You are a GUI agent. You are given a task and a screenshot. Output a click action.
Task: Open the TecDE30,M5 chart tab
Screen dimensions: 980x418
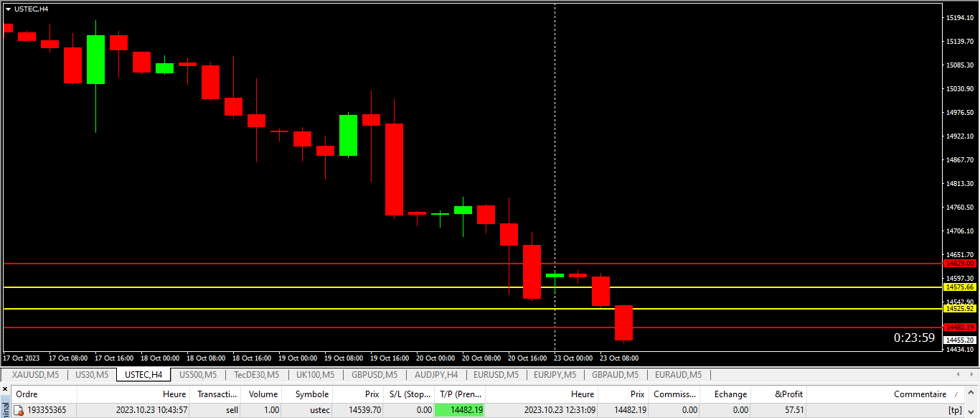(x=257, y=375)
